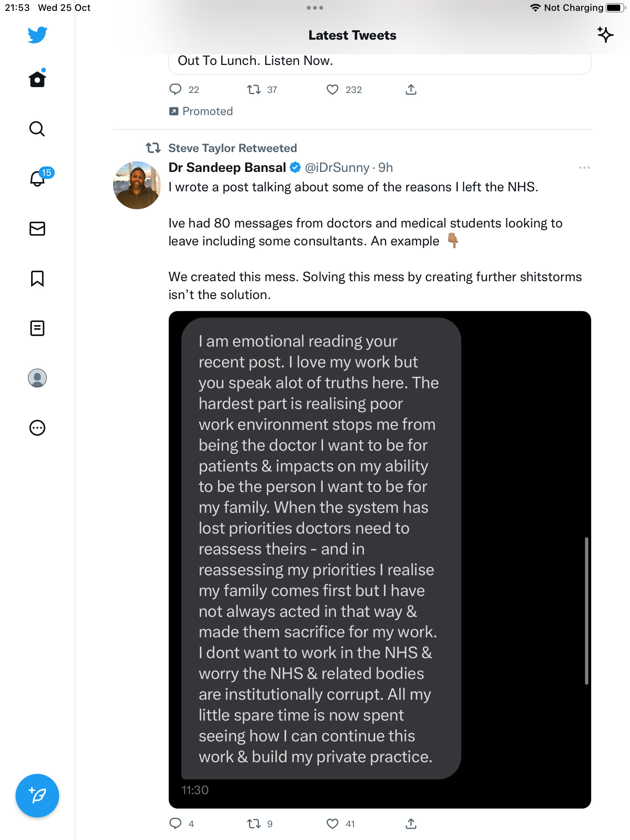The width and height of the screenshot is (630, 840).
Task: Open Bookmarks icon in sidebar
Action: click(x=37, y=278)
